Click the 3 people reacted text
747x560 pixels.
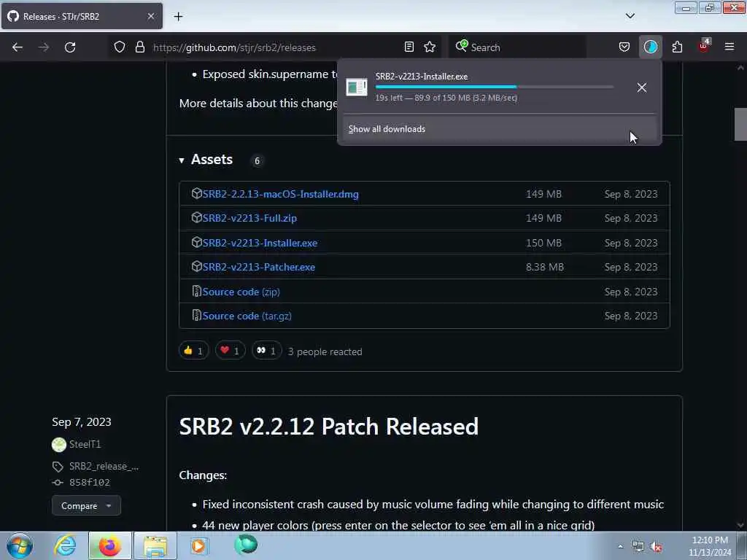[x=325, y=352]
